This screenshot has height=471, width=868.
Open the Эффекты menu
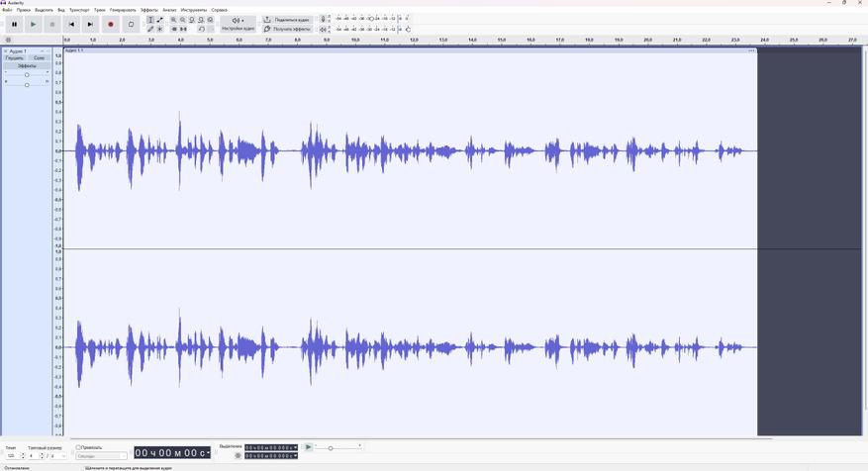click(x=148, y=10)
